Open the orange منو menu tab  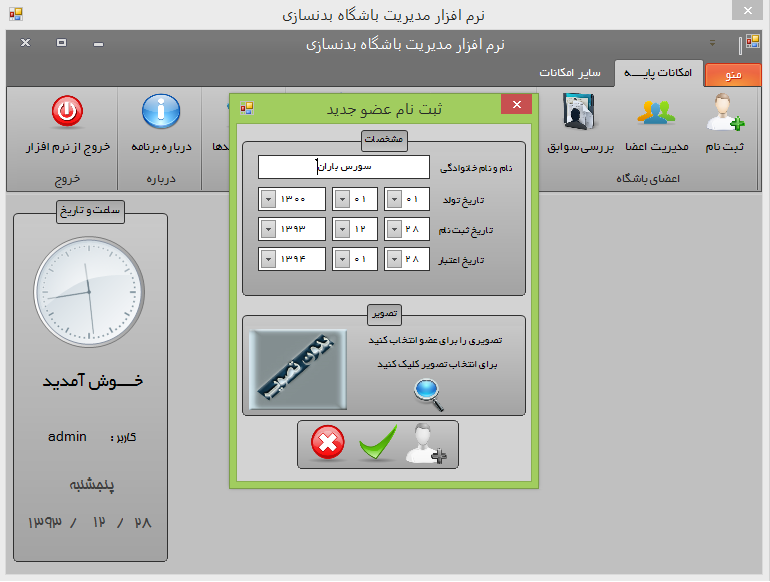[733, 75]
